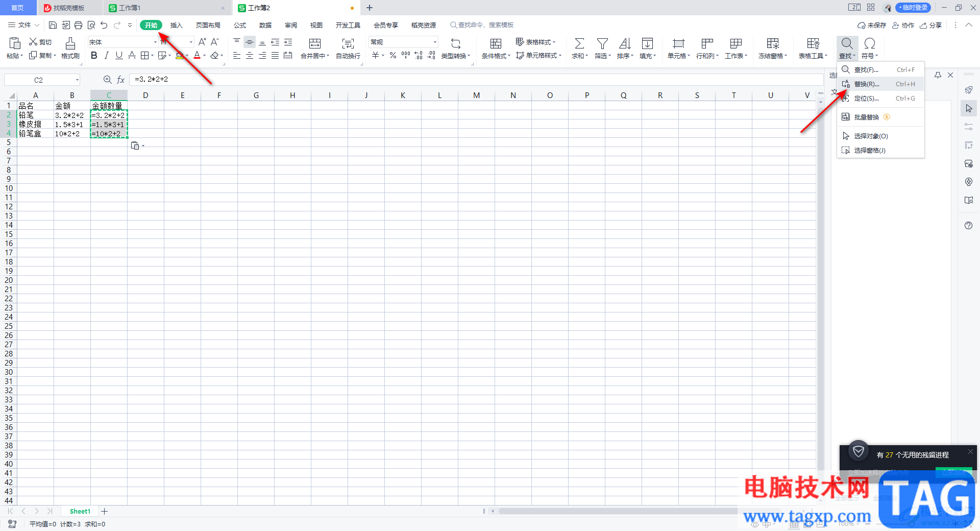
Task: Open the font size dropdown
Action: tap(191, 42)
